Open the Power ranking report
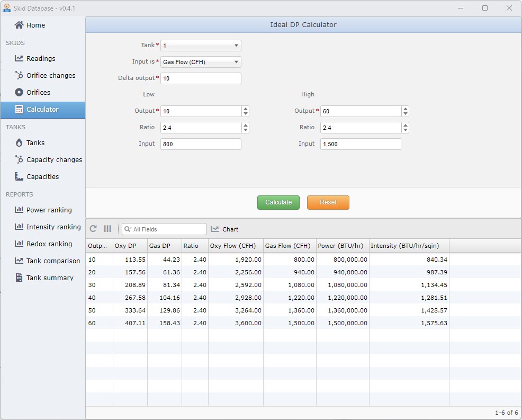The width and height of the screenshot is (522, 420). (49, 210)
